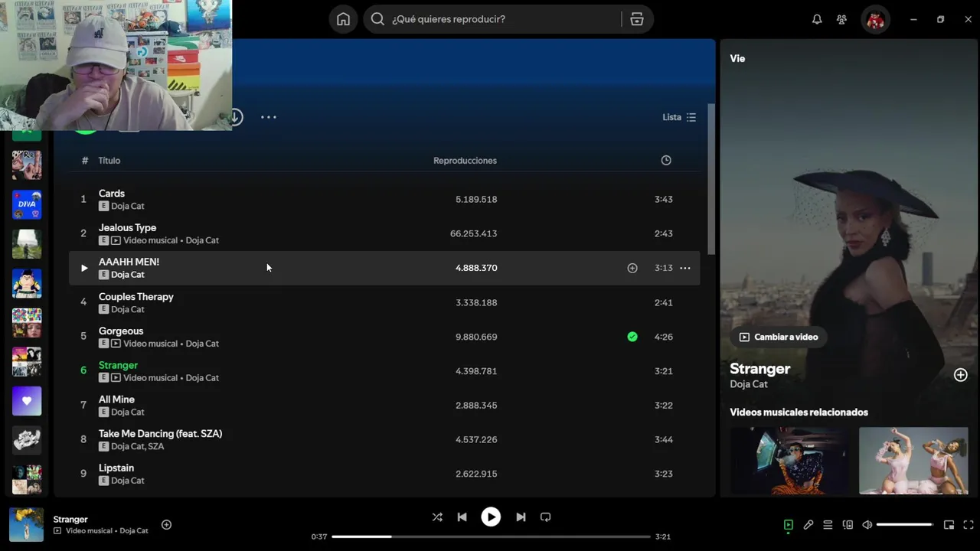Select Couples Therapy track
This screenshot has width=980, height=551.
coord(136,297)
